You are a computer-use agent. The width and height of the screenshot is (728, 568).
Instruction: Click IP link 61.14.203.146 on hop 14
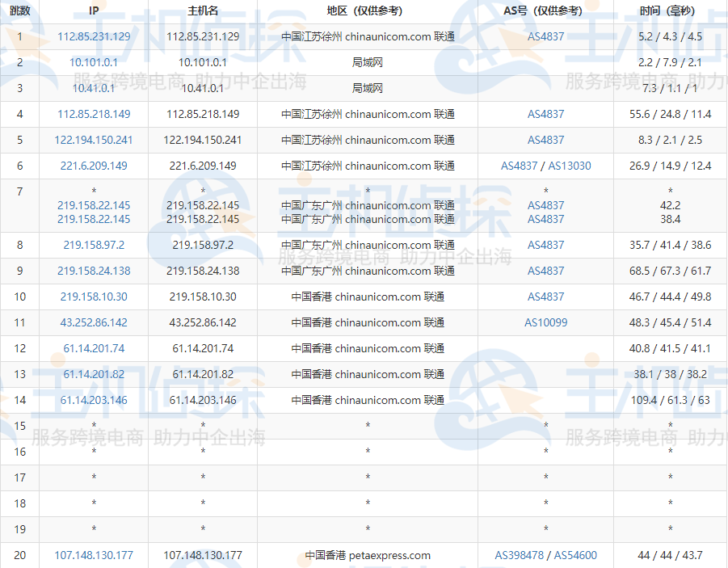tap(94, 400)
